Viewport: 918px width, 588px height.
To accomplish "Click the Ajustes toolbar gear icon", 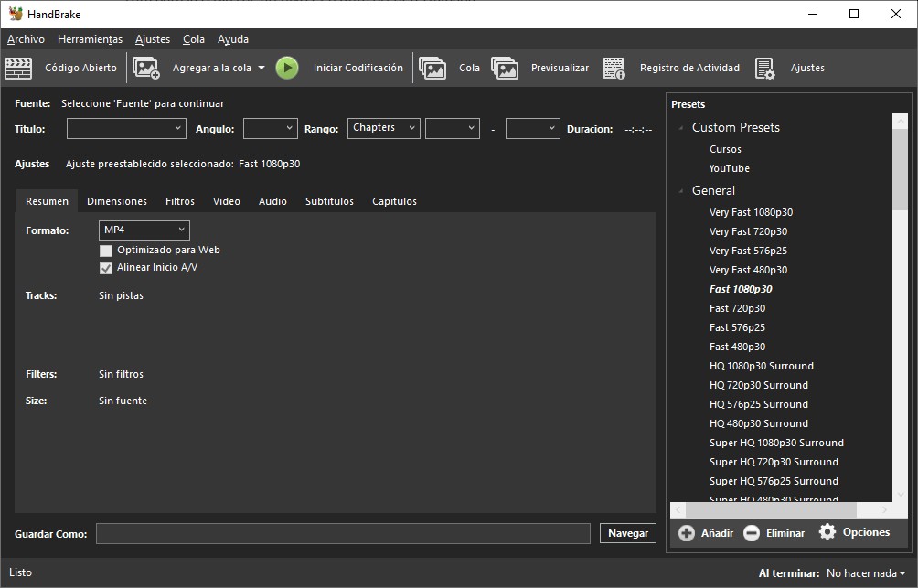I will point(764,68).
